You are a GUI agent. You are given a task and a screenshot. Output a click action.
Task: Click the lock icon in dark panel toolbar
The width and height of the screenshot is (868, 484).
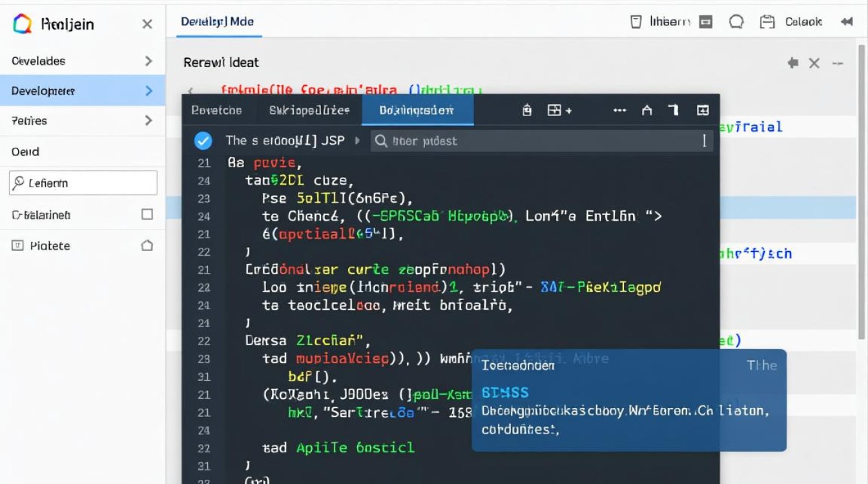point(527,110)
